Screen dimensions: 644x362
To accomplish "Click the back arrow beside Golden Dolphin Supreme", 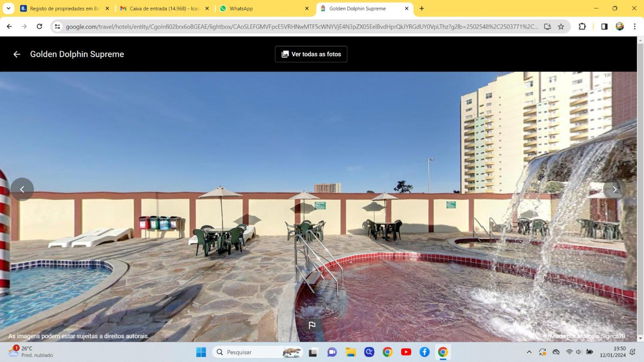I will pos(17,54).
